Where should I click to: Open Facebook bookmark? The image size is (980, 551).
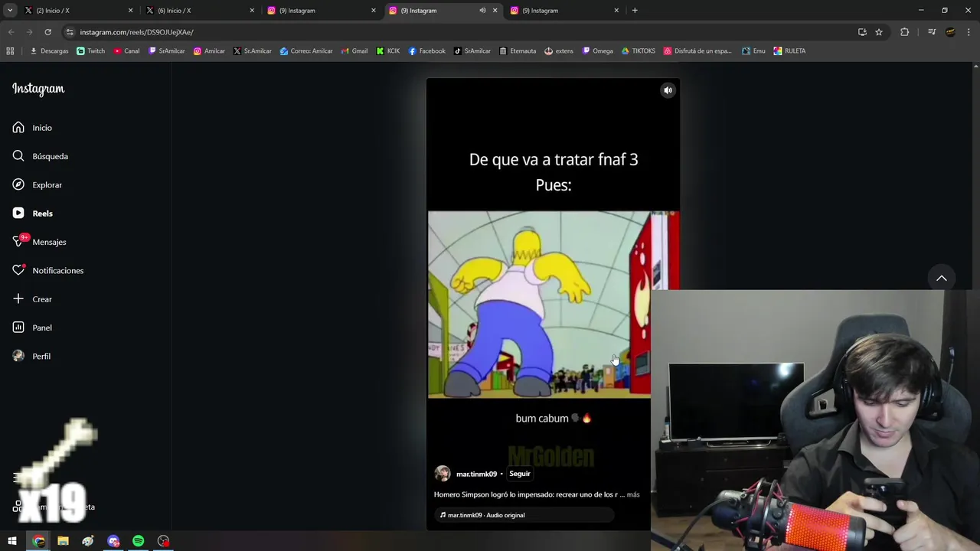[x=426, y=51]
